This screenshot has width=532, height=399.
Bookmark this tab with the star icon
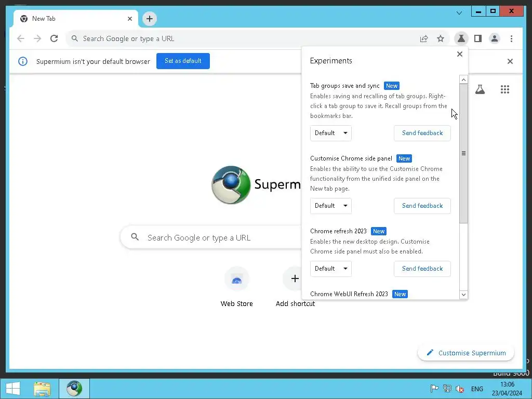click(x=441, y=38)
